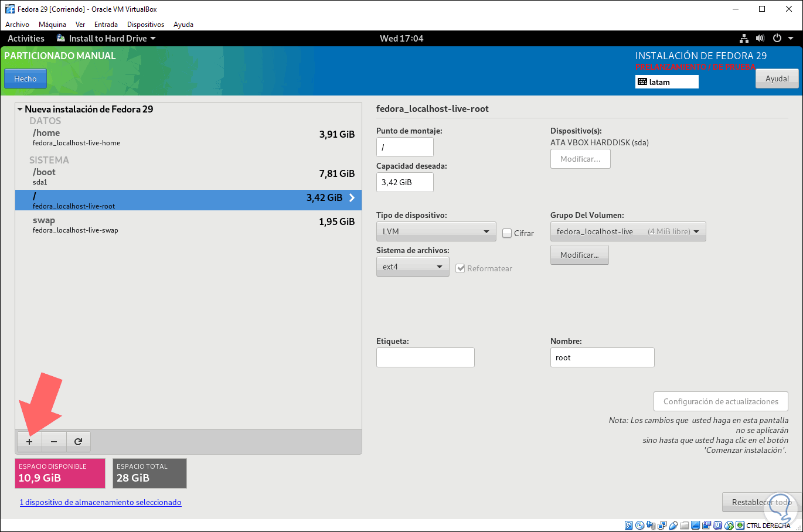The width and height of the screenshot is (803, 532).
Task: Toggle the Reformatear checkbox
Action: point(460,268)
